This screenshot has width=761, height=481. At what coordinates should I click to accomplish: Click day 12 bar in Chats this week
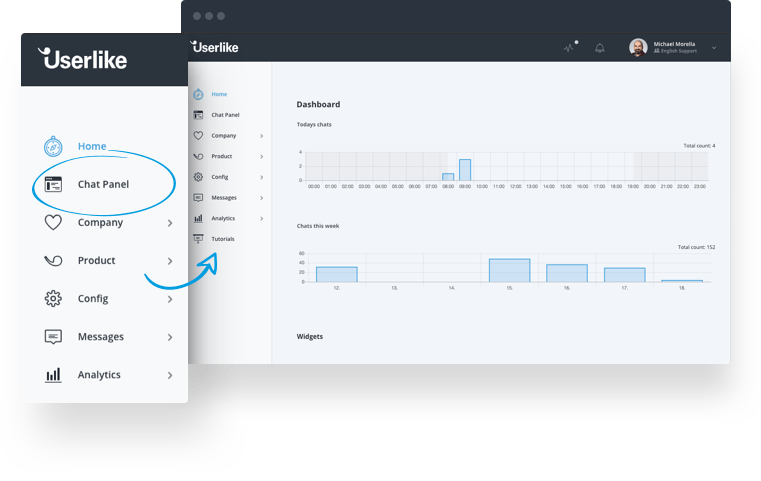click(x=336, y=274)
